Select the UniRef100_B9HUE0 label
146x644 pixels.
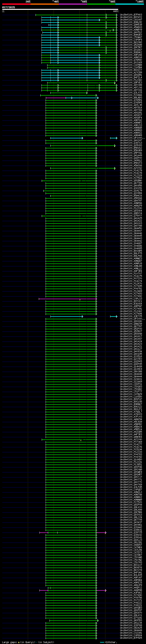131,35
